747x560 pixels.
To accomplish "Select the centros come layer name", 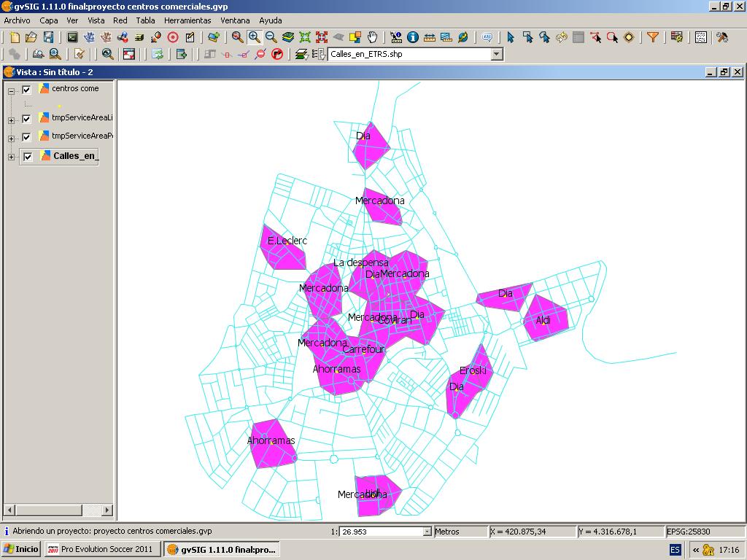I will click(x=75, y=88).
